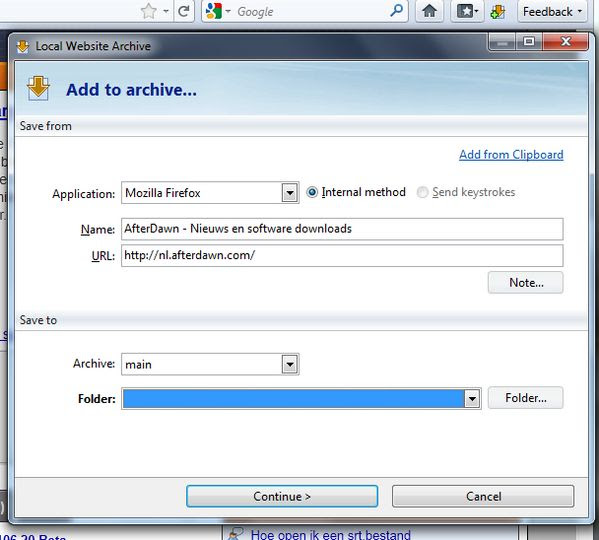Go to the Firefox home page icon
Viewport: 599px width, 540px height.
pos(429,11)
